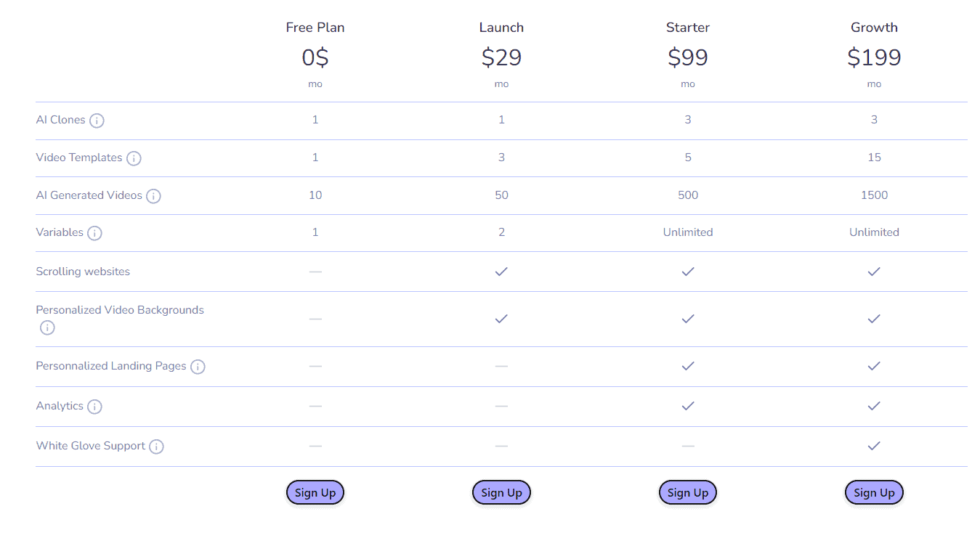980x538 pixels.
Task: Click the AI Generated Videos info icon
Action: pyautogui.click(x=153, y=195)
